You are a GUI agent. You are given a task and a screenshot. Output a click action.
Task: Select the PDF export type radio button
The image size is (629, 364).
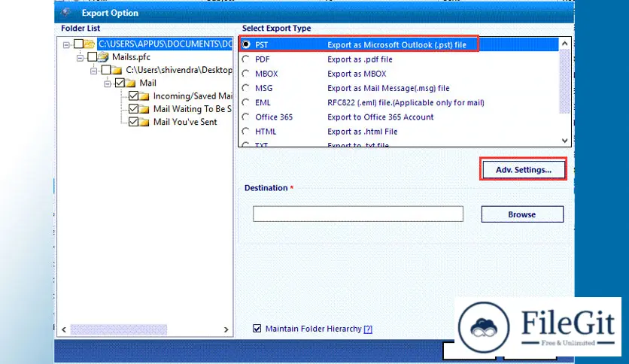(x=246, y=59)
